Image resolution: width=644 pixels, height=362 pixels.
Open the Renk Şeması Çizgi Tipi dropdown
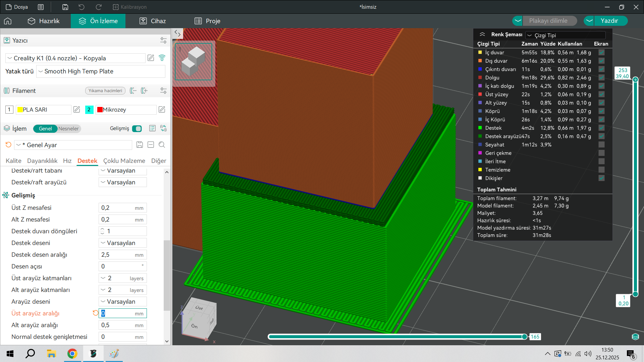coord(566,35)
